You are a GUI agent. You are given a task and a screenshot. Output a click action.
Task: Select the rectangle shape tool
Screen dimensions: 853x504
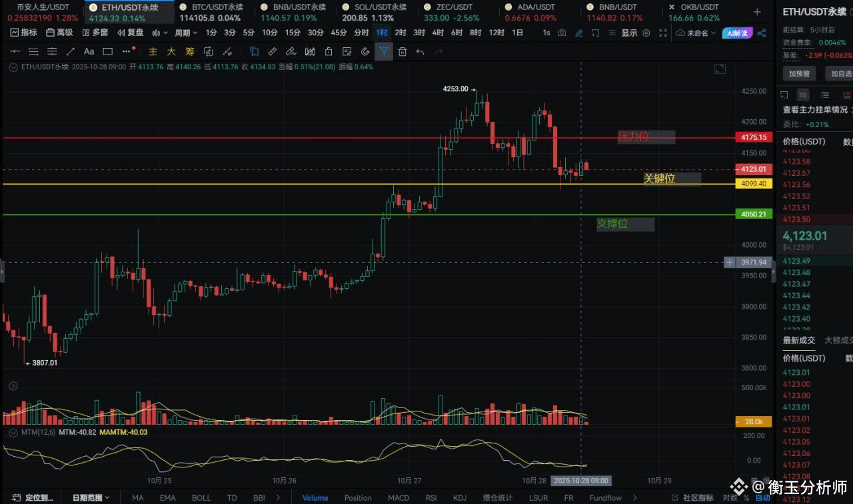click(x=107, y=51)
